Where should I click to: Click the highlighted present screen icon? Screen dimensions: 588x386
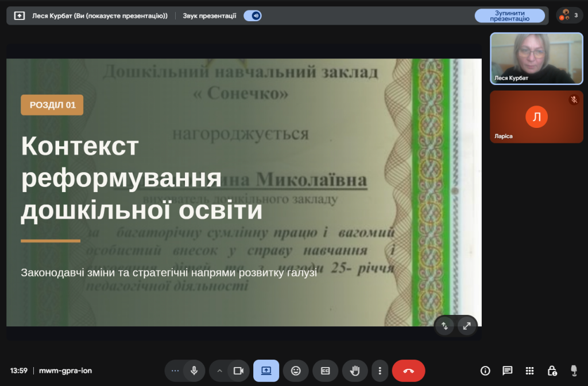point(266,371)
